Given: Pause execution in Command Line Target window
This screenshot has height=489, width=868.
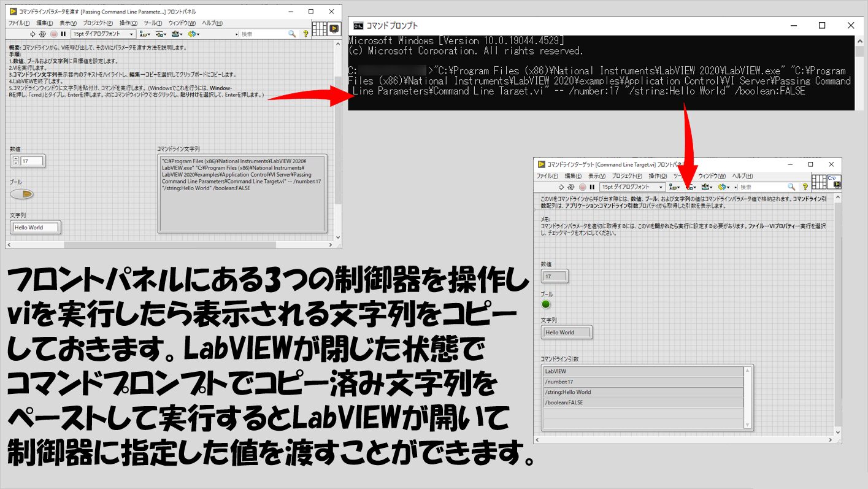Looking at the screenshot, I should tap(592, 187).
